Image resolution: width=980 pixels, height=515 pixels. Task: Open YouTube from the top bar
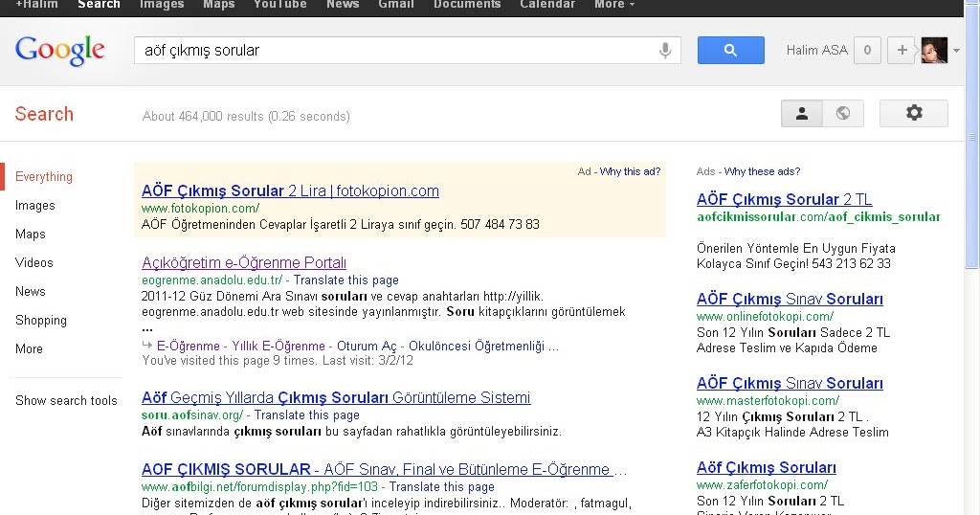click(x=280, y=5)
